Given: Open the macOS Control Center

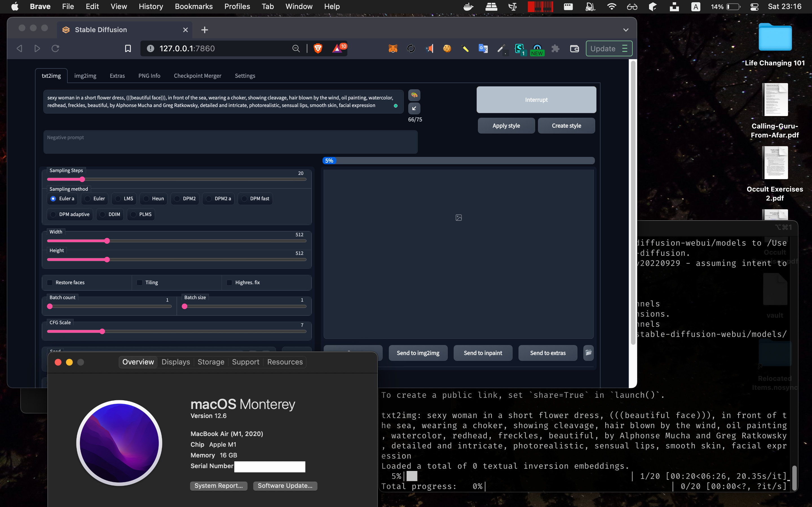Looking at the screenshot, I should coord(754,7).
